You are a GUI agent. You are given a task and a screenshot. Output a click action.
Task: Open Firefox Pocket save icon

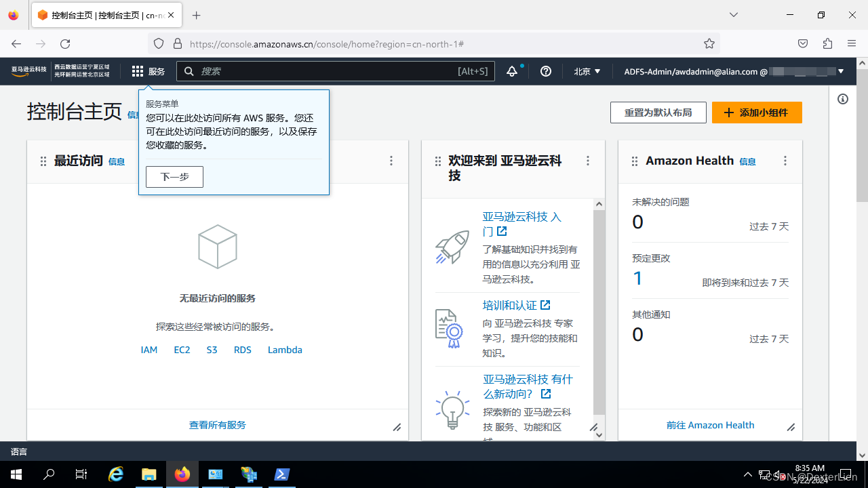pos(803,43)
